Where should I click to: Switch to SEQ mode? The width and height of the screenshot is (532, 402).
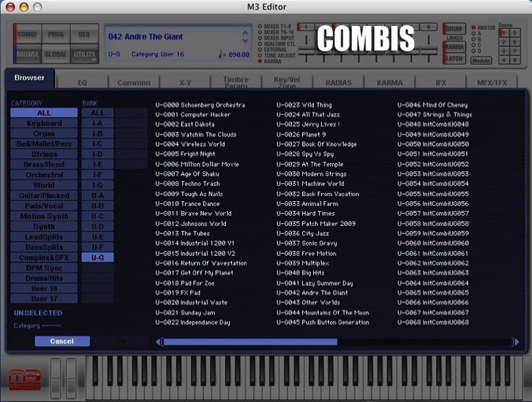[84, 34]
